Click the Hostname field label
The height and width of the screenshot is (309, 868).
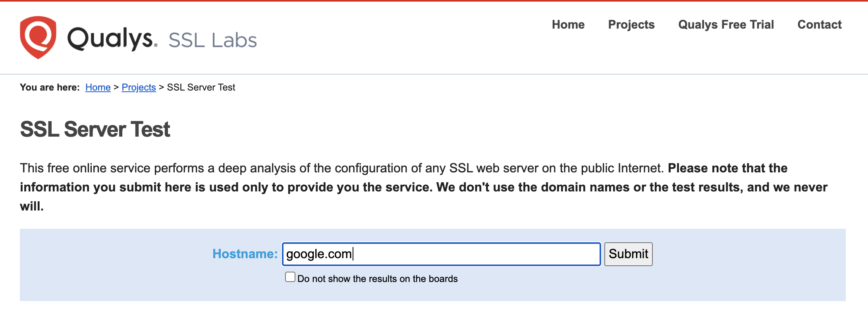[x=245, y=254]
